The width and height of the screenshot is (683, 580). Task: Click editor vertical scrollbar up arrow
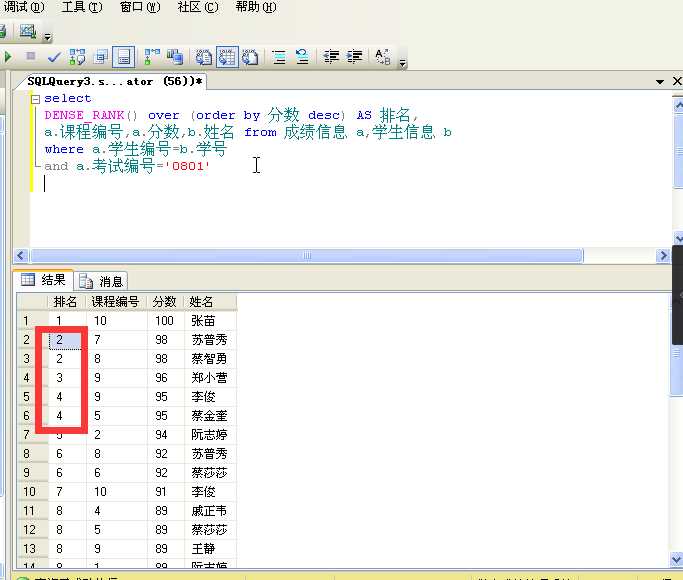pos(678,105)
